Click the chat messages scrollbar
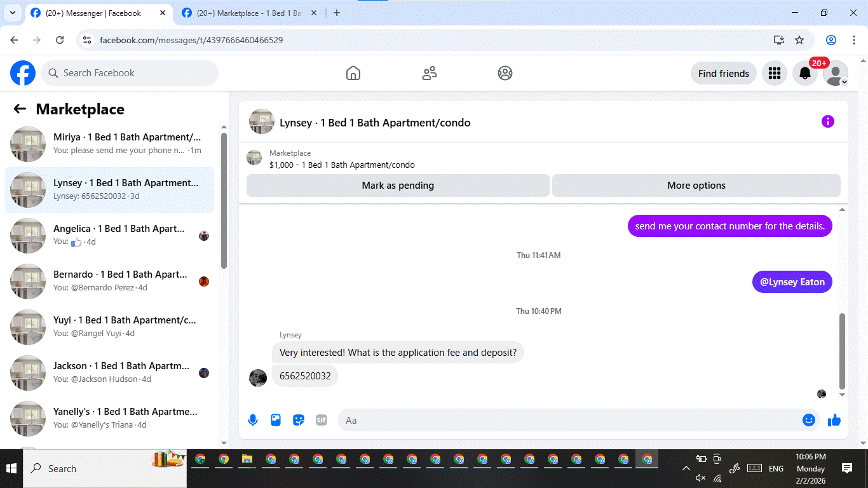The height and width of the screenshot is (488, 868). tap(843, 351)
